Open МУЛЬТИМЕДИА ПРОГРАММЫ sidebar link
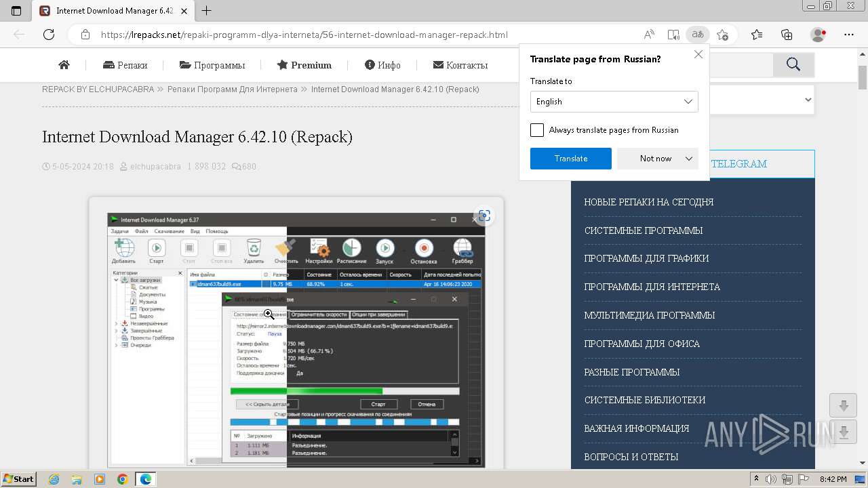The width and height of the screenshot is (868, 488). pos(650,315)
